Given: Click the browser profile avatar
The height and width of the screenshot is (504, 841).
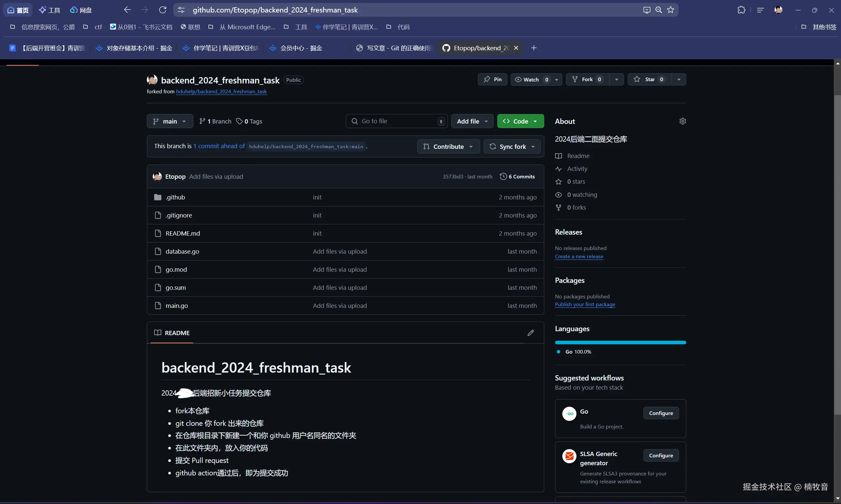Looking at the screenshot, I should coord(779,10).
